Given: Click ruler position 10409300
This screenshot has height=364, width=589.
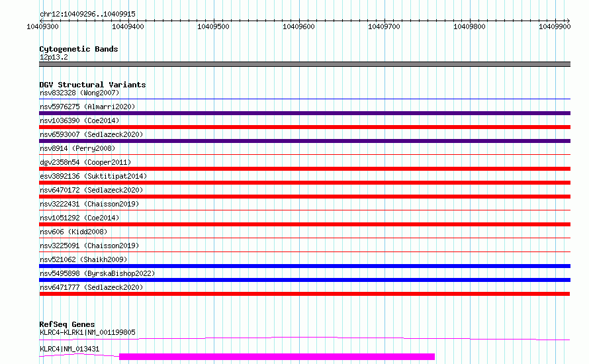Looking at the screenshot, I should click(42, 26).
